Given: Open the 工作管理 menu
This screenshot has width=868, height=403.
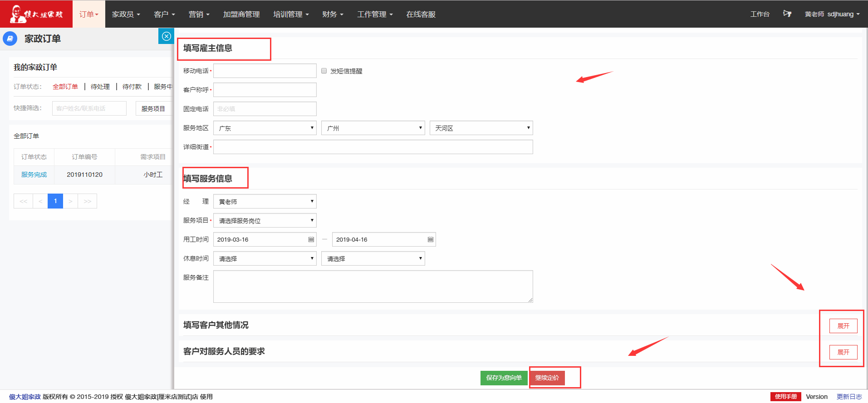Looking at the screenshot, I should point(375,14).
